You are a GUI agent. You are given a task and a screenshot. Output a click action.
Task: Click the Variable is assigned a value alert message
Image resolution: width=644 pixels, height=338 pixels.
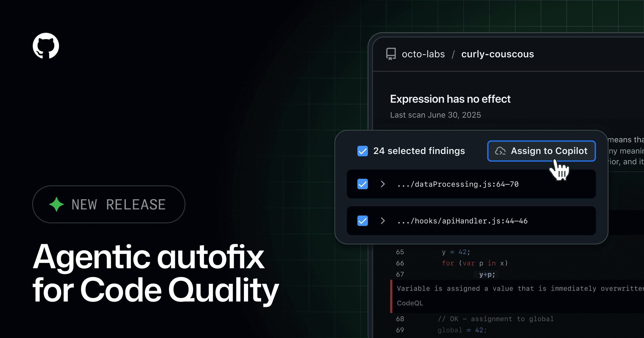pos(520,288)
